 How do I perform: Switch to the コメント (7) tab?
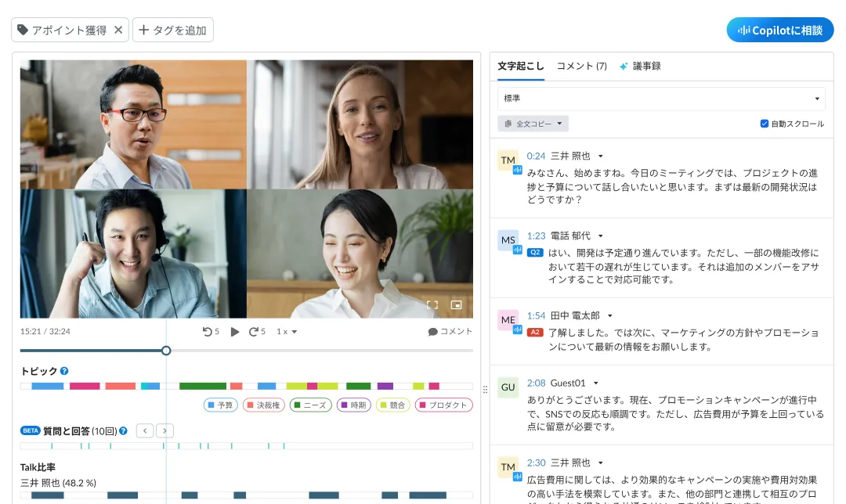coord(581,67)
